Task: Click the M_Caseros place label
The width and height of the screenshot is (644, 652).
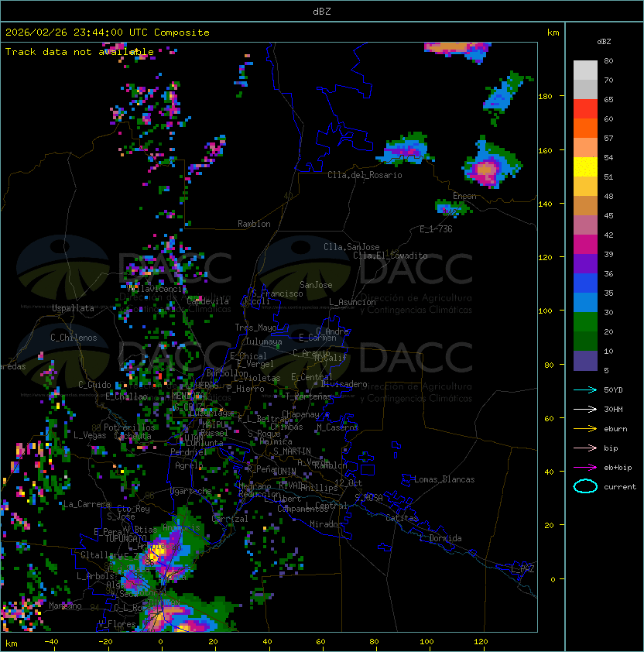Action: pyautogui.click(x=337, y=427)
